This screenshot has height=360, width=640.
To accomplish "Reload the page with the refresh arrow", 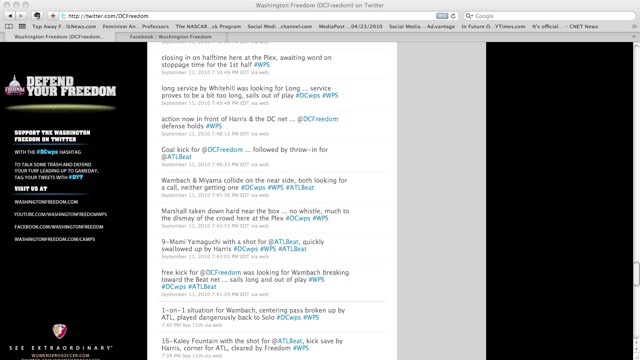I will (x=453, y=16).
